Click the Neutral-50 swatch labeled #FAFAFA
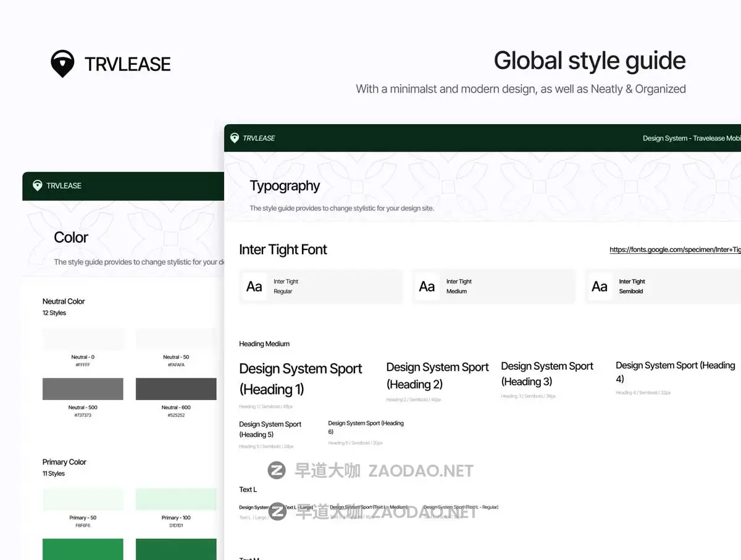Screen dimensions: 741x560 175,339
